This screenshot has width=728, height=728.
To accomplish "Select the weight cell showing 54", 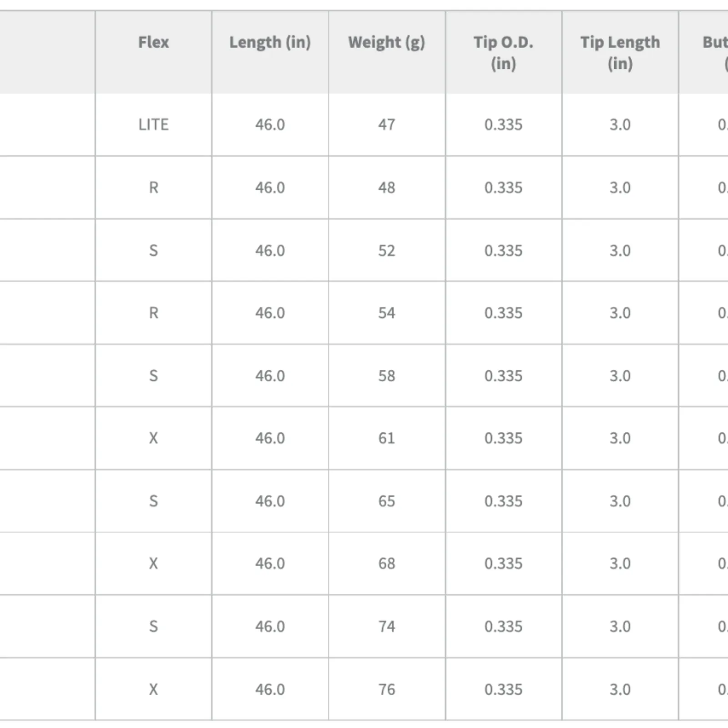I will point(387,313).
